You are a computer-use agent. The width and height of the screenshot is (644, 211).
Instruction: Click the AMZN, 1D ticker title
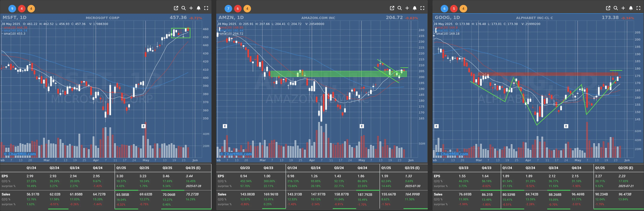click(231, 17)
